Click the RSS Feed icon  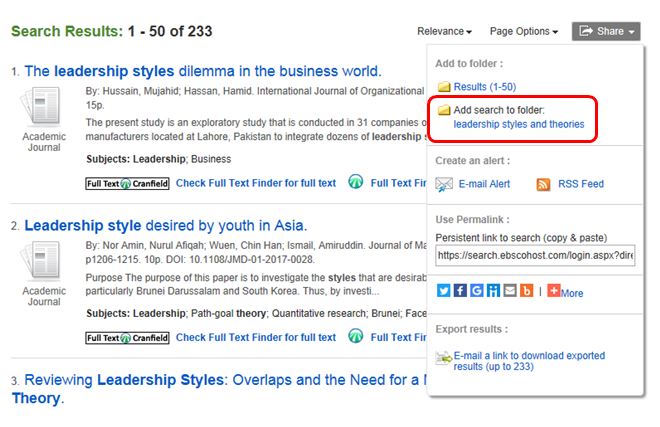tap(543, 184)
